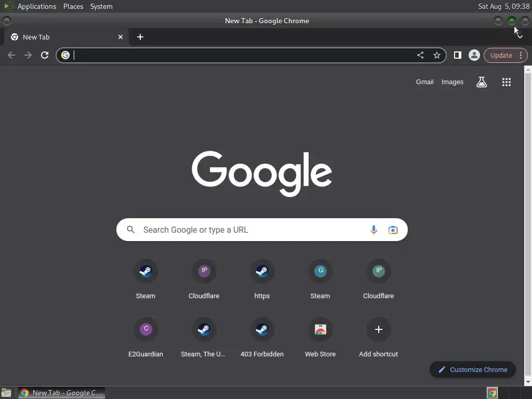Click the vertical scrollbar up arrow
The height and width of the screenshot is (399, 532).
pos(528,70)
